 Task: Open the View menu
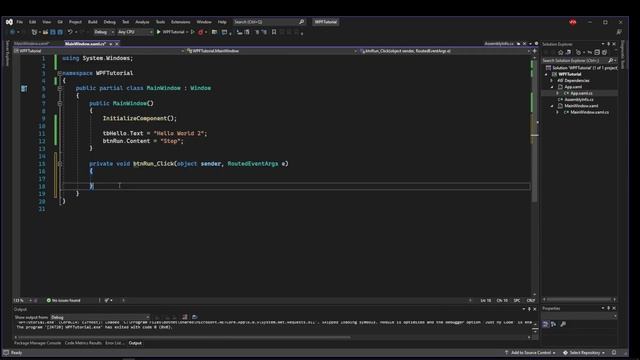(47, 22)
